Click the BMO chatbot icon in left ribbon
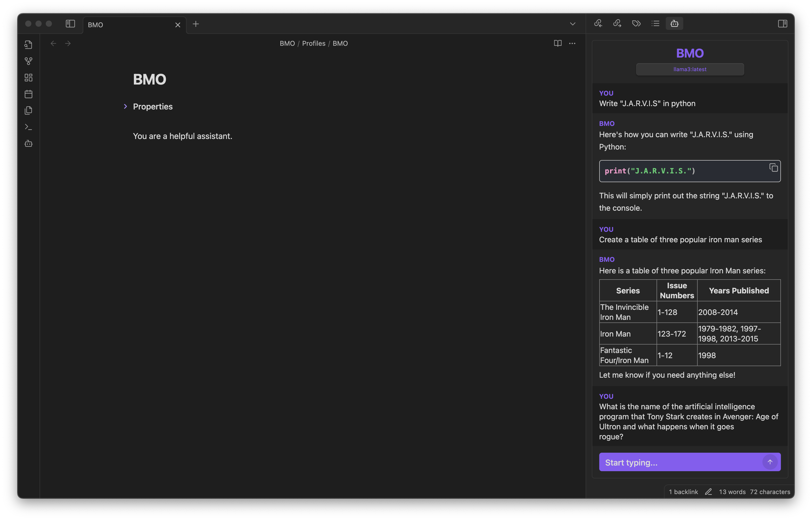The image size is (812, 520). (x=28, y=144)
